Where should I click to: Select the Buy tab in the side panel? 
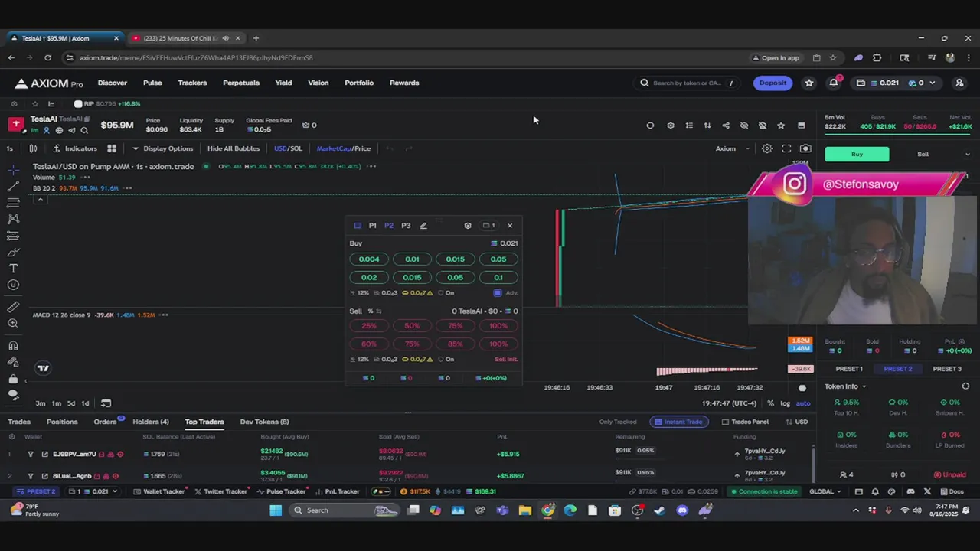(x=857, y=155)
